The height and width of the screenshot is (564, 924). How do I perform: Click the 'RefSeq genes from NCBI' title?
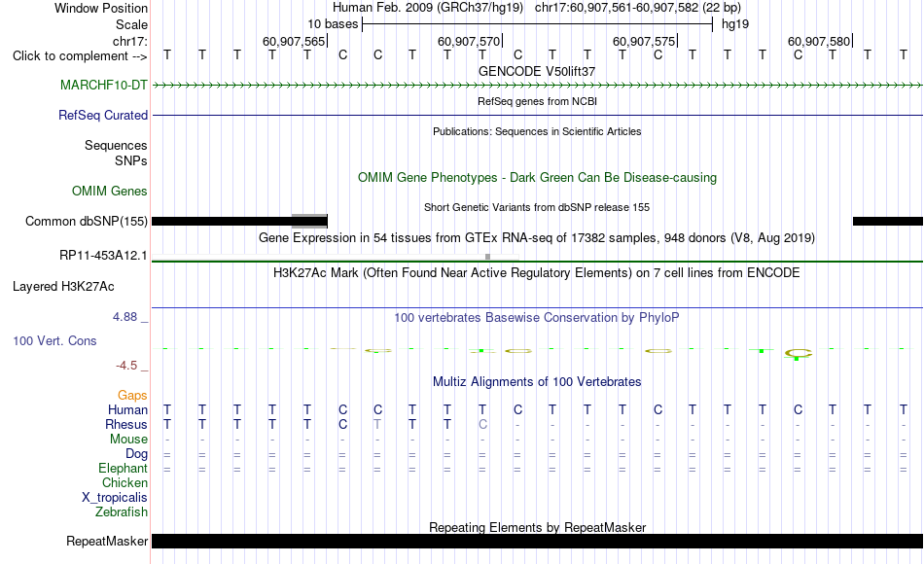coord(538,101)
